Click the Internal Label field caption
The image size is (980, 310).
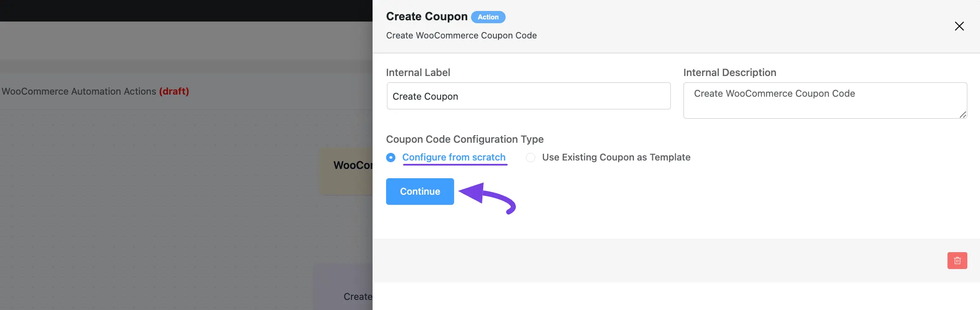click(418, 73)
